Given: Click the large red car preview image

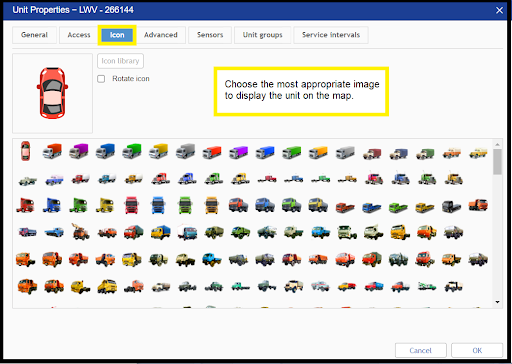Looking at the screenshot, I should tap(52, 93).
